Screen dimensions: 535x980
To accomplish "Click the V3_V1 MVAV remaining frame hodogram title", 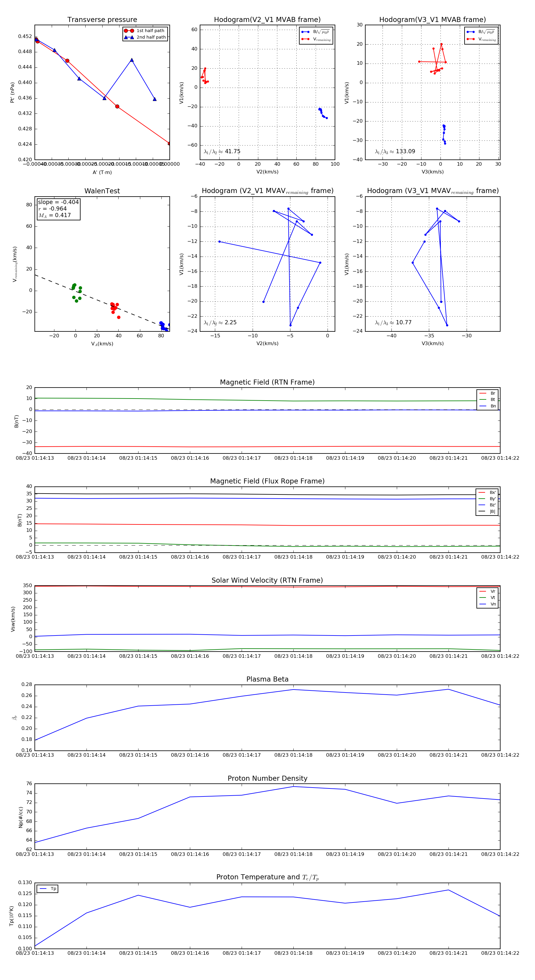I will (x=432, y=191).
